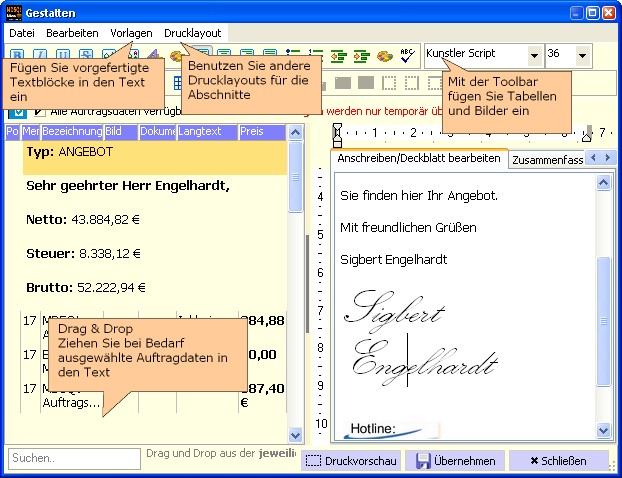Open the Drucklayout menu
The image size is (622, 478).
pyautogui.click(x=194, y=33)
